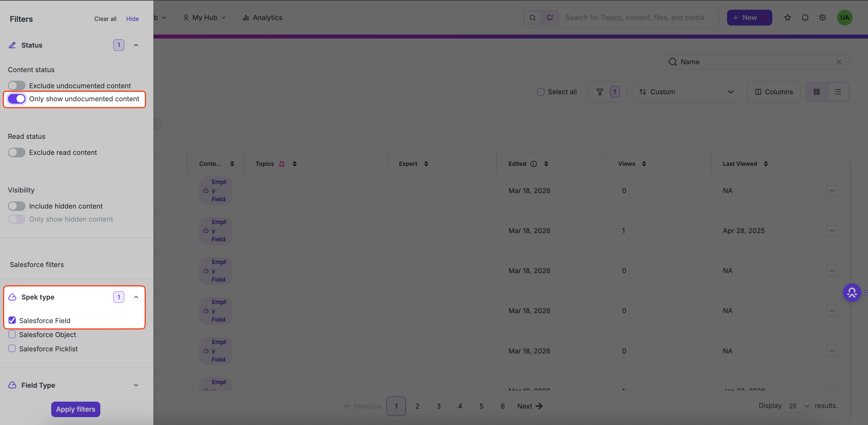Open row menu for Apr 28, 2025 row
Screen dimensions: 868x425
click(832, 230)
